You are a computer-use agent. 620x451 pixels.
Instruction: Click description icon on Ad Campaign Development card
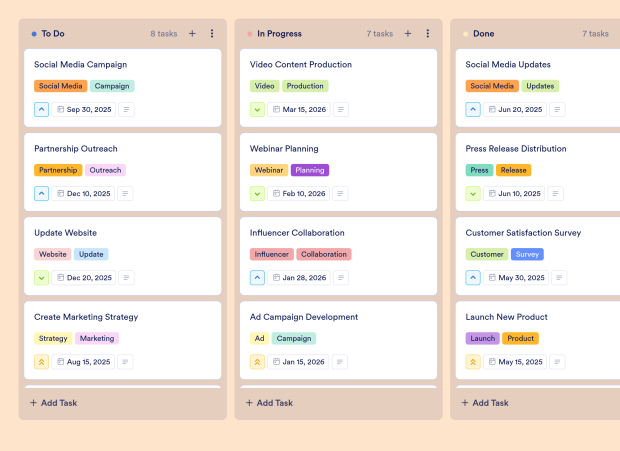pyautogui.click(x=341, y=362)
